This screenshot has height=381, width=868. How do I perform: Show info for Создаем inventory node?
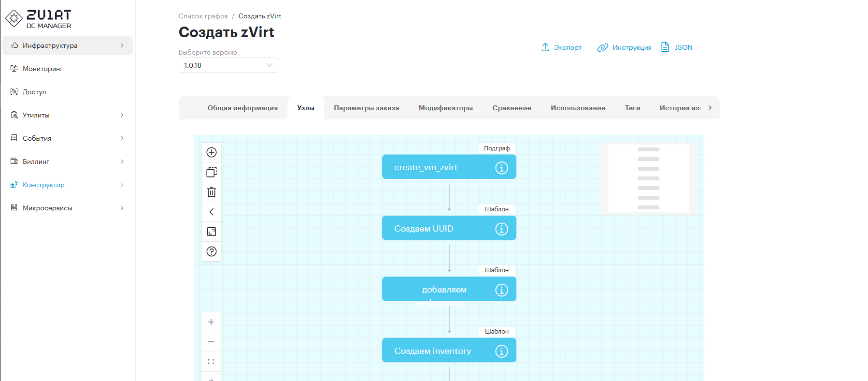pyautogui.click(x=501, y=351)
